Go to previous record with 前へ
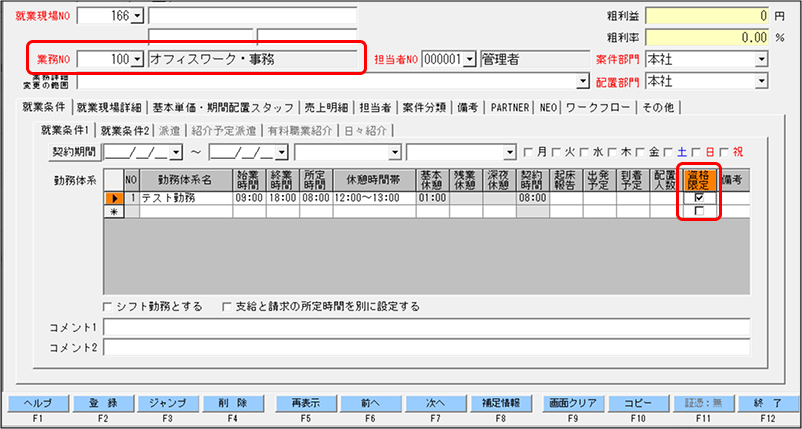The height and width of the screenshot is (429, 802). click(x=370, y=402)
